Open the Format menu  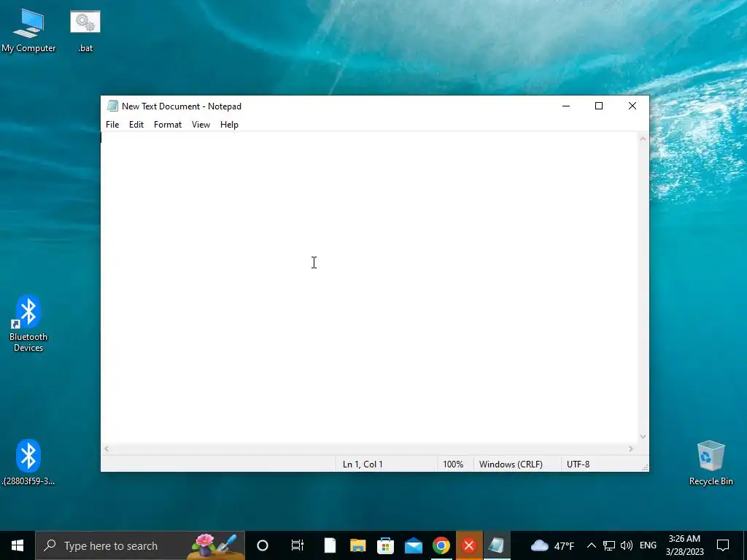168,125
